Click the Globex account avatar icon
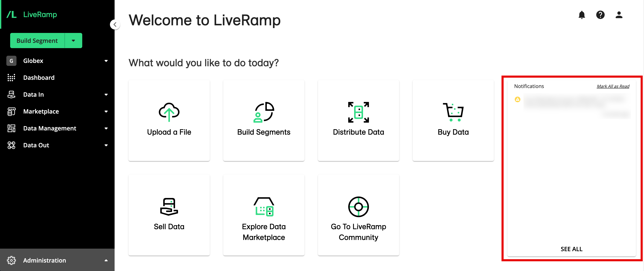644x271 pixels. pyautogui.click(x=11, y=61)
